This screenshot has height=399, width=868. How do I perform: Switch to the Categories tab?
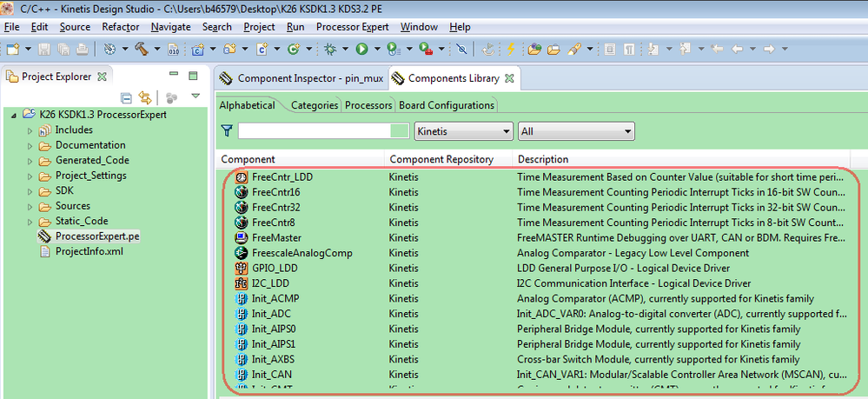(315, 104)
